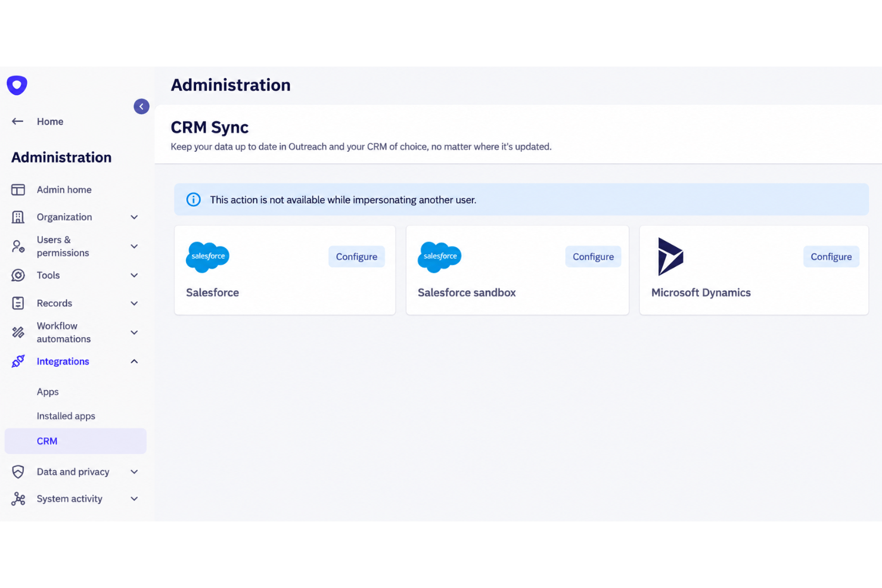Click the CRM Sync description sentence
The width and height of the screenshot is (882, 588).
(x=361, y=147)
